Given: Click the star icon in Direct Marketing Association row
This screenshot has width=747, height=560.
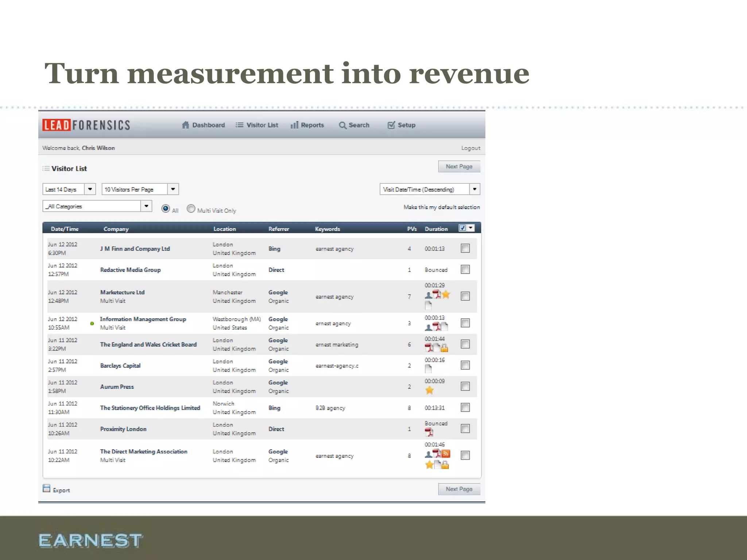Looking at the screenshot, I should 429,465.
